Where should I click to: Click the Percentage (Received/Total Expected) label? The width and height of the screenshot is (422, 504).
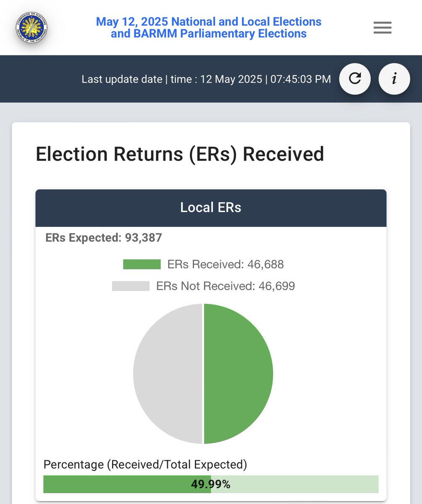[145, 465]
